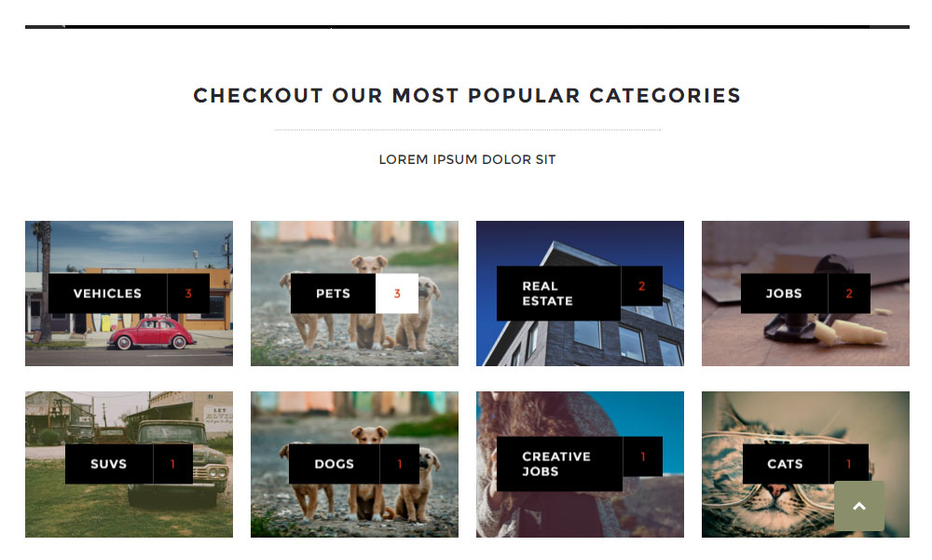The image size is (932, 560).
Task: Click the listing count badge on VEHICLES
Action: click(x=189, y=293)
